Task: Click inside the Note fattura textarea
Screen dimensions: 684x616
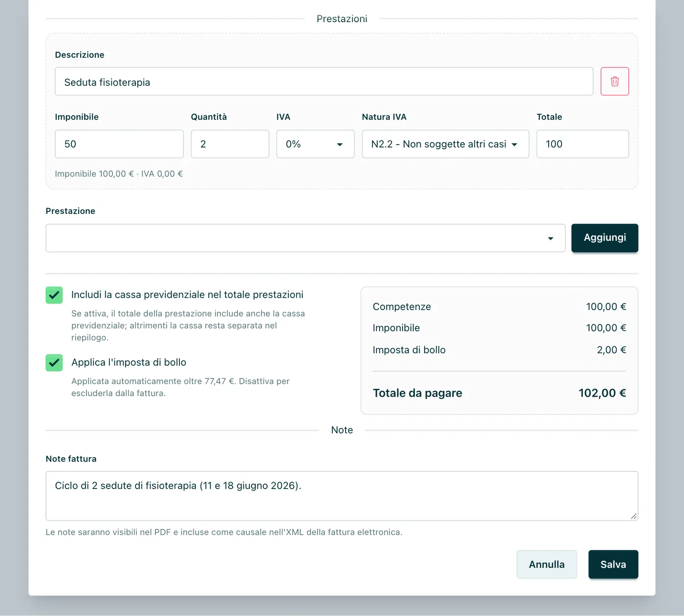Action: point(342,496)
